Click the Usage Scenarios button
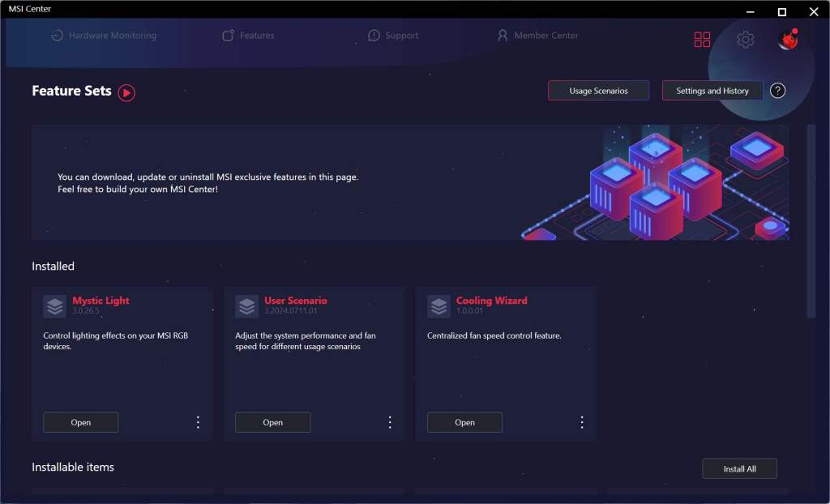The height and width of the screenshot is (504, 830). pos(598,91)
